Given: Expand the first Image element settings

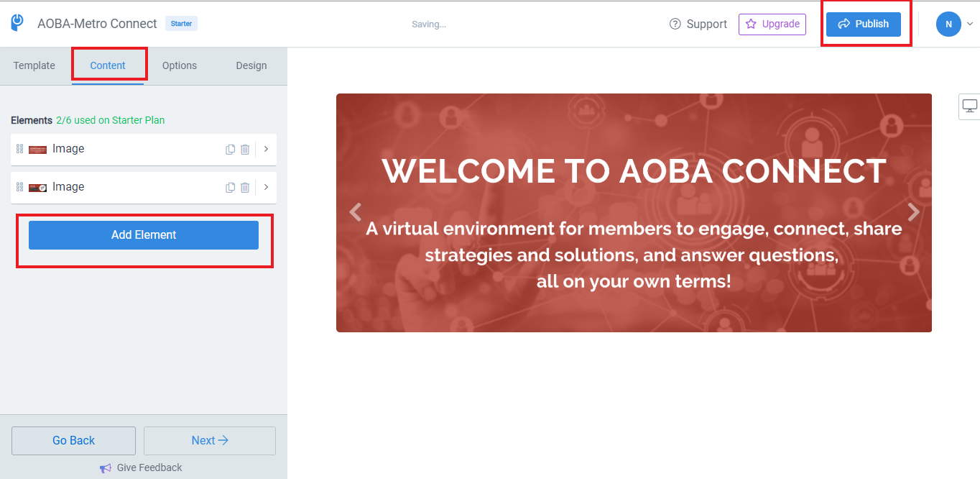Looking at the screenshot, I should pos(266,149).
